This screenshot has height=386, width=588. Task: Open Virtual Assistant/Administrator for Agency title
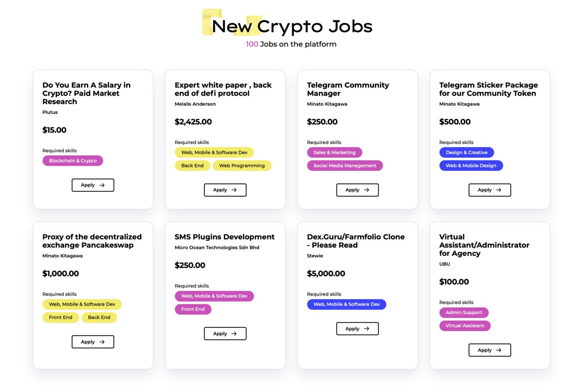click(484, 245)
